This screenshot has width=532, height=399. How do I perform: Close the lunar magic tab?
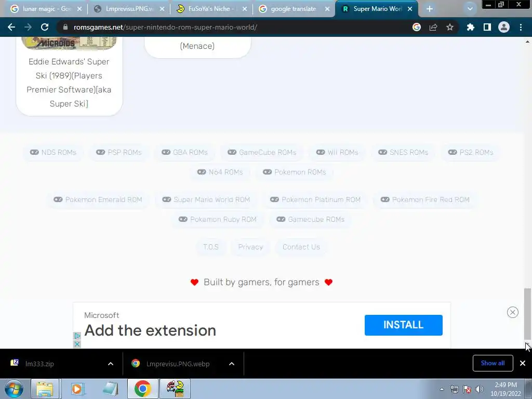click(x=79, y=9)
